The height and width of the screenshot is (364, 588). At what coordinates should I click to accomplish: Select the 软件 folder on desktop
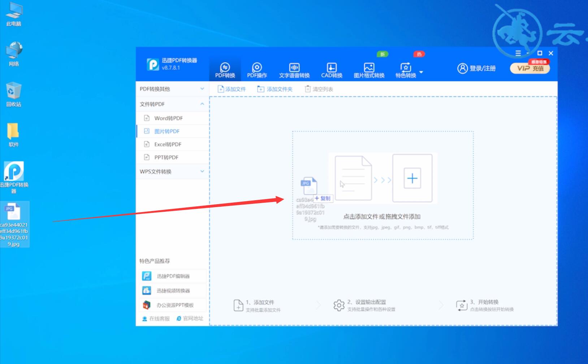(14, 135)
